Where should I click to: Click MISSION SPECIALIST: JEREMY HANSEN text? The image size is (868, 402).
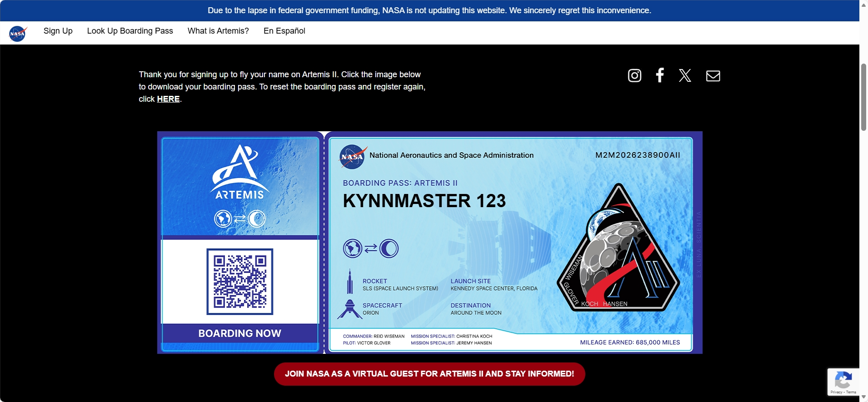click(451, 343)
